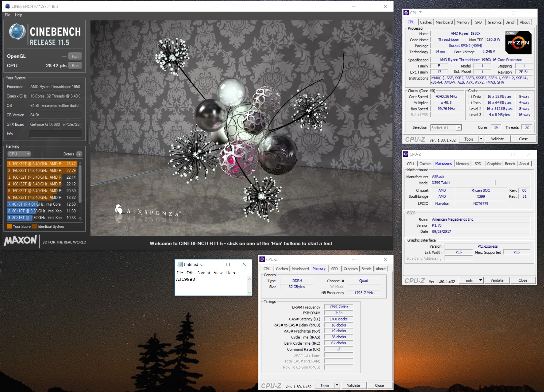
Task: Open Bench tab in CPU-Z CPU window
Action: (x=510, y=22)
